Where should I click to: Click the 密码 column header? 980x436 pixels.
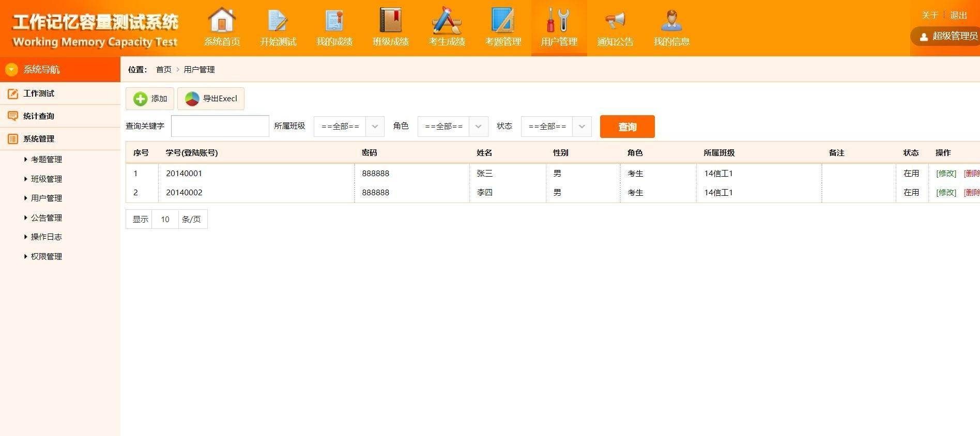(x=369, y=153)
